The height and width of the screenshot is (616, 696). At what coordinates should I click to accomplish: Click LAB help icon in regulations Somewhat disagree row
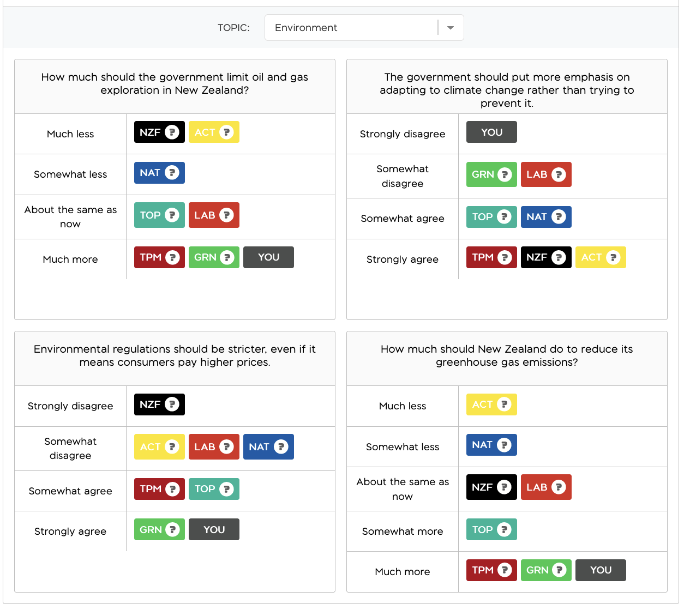click(226, 447)
